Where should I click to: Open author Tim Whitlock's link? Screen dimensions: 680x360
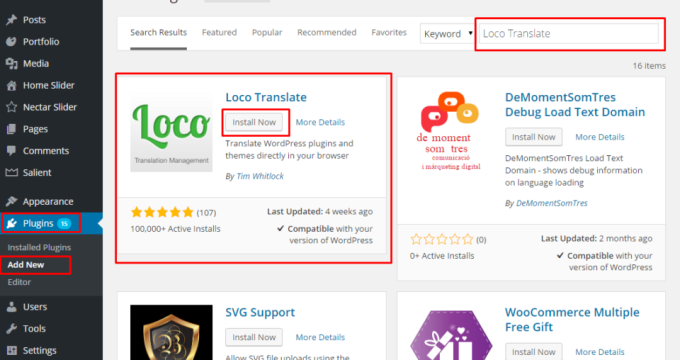pos(260,176)
